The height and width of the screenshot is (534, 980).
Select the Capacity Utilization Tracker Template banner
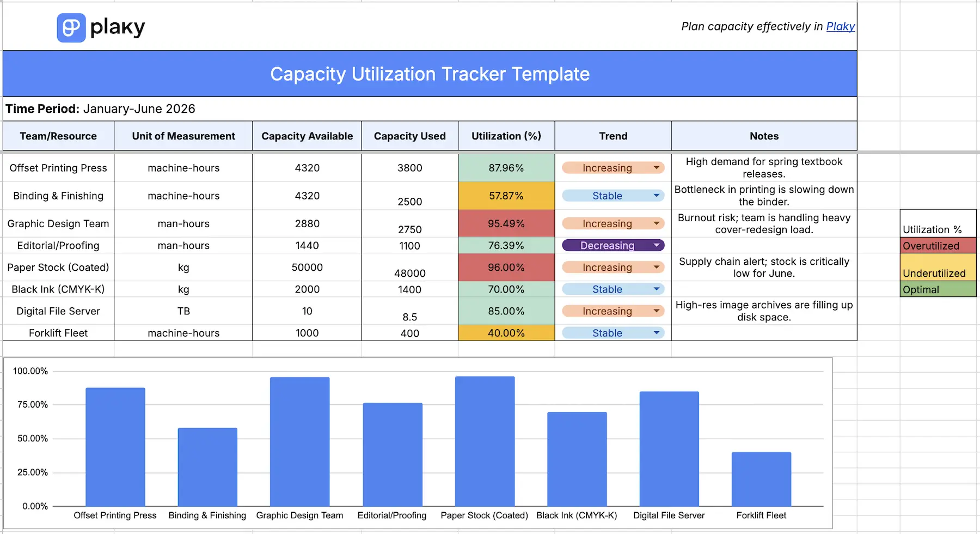430,74
